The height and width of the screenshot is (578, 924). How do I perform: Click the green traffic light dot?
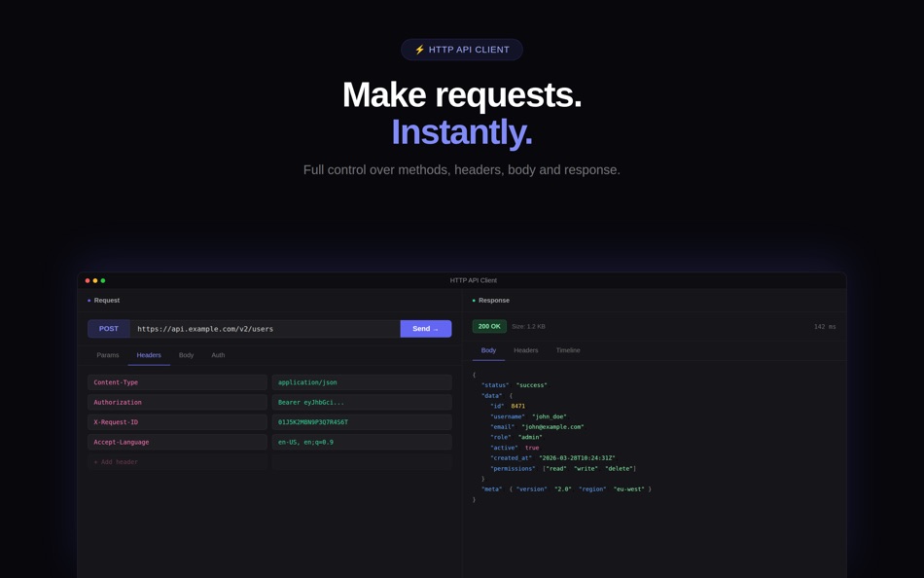[101, 279]
